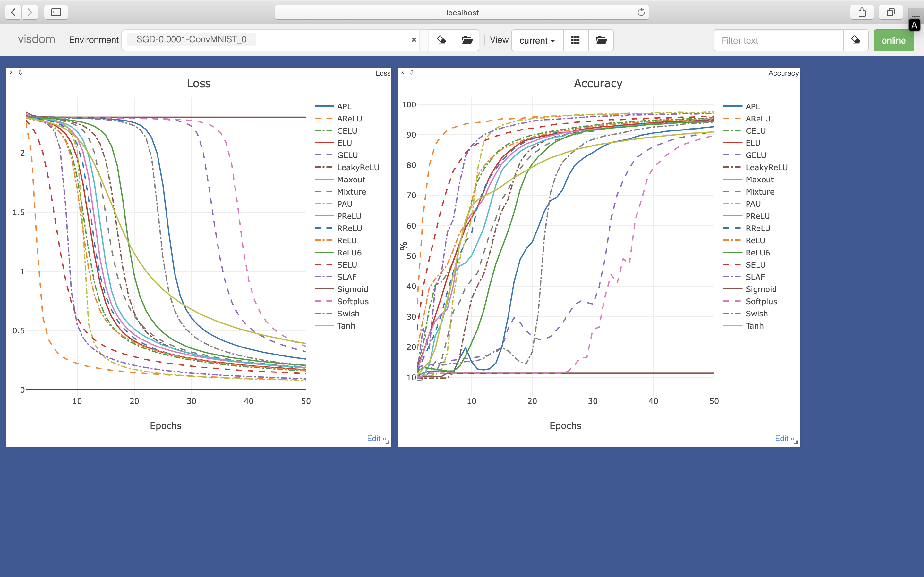Click the Accuracy pane download arrow icon
Viewport: 924px width, 577px height.
[x=412, y=72]
